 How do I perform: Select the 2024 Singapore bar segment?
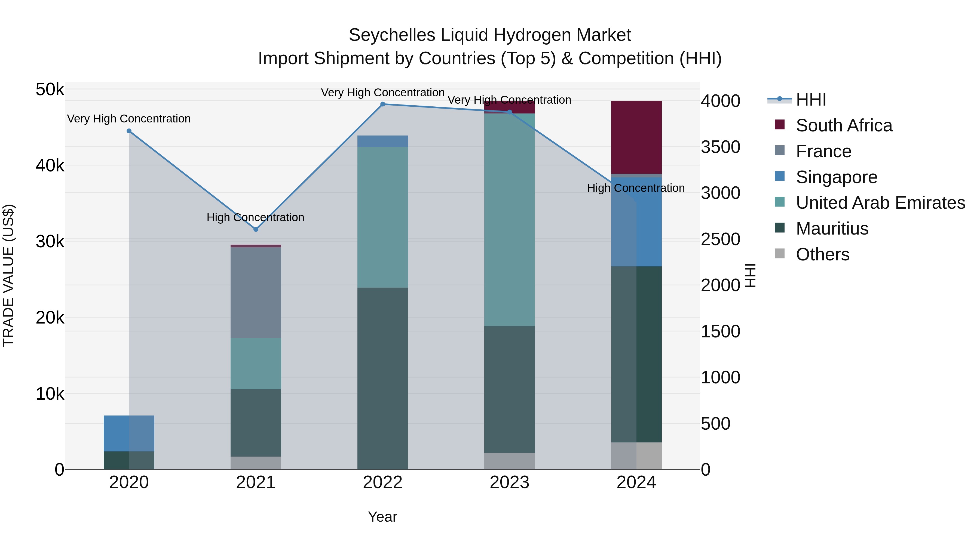[x=636, y=222]
